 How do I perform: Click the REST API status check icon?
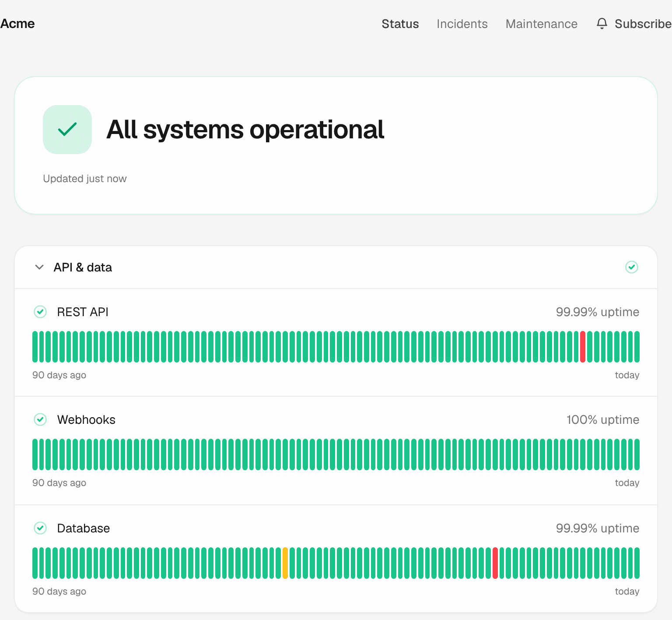coord(40,312)
